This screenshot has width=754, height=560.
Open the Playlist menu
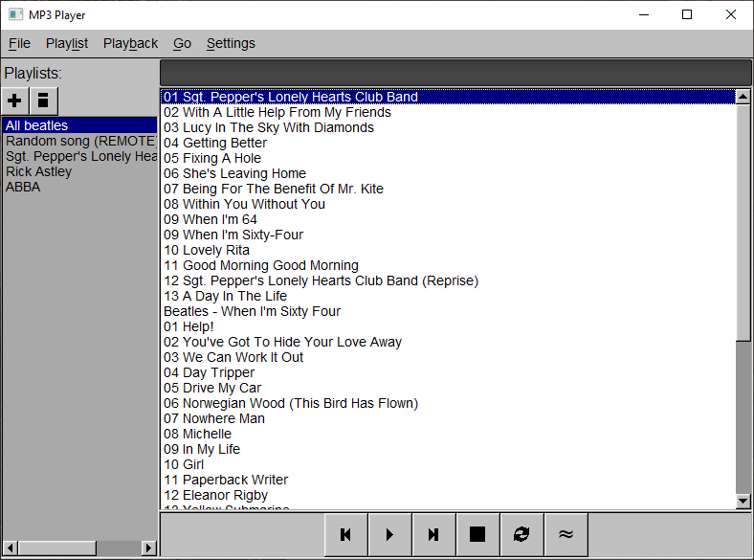coord(67,44)
